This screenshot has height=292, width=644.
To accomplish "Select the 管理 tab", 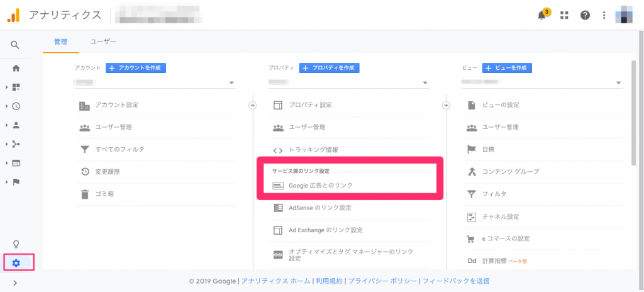I will pyautogui.click(x=60, y=42).
